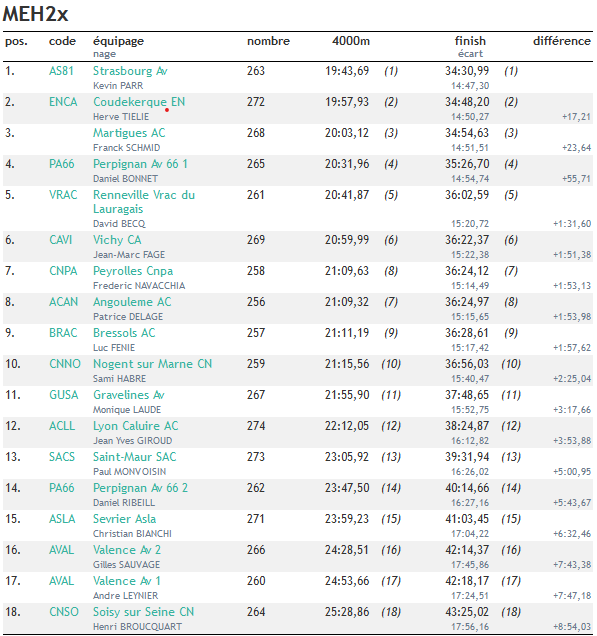The height and width of the screenshot is (636, 597).
Task: Select the VRAC club code link
Action: pos(63,195)
